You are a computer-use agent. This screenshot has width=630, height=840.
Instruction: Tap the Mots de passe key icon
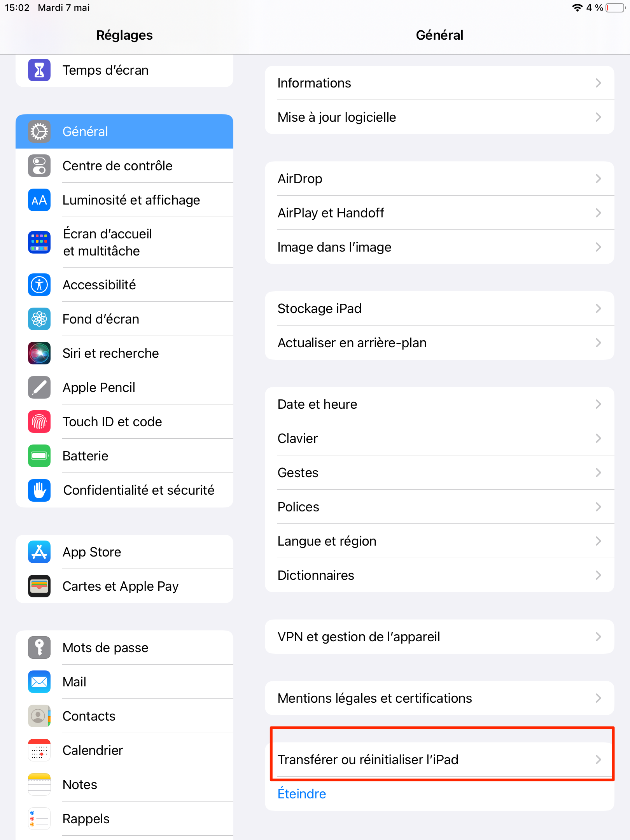pyautogui.click(x=39, y=647)
